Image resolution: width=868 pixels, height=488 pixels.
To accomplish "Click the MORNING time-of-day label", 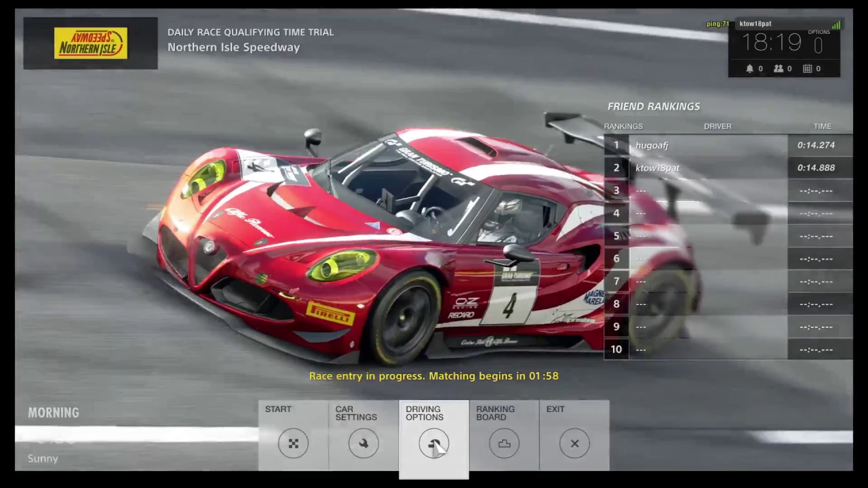I will coord(54,413).
